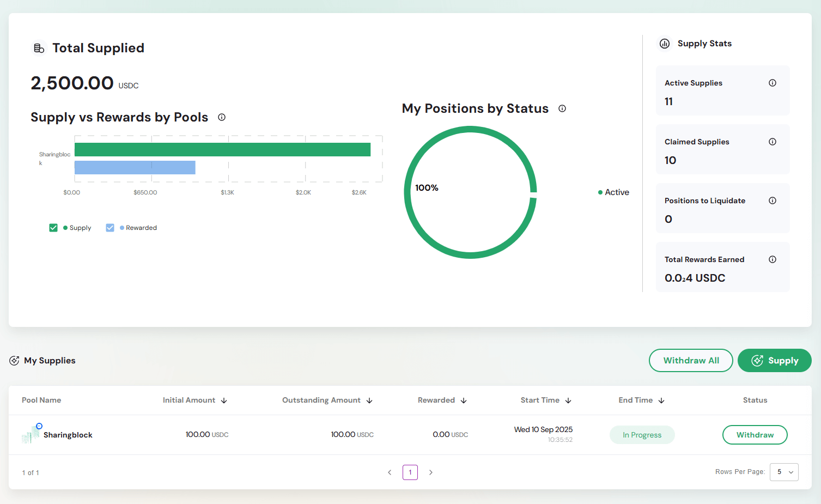Click the Sharingblock pool logo icon
The height and width of the screenshot is (504, 821).
click(31, 434)
